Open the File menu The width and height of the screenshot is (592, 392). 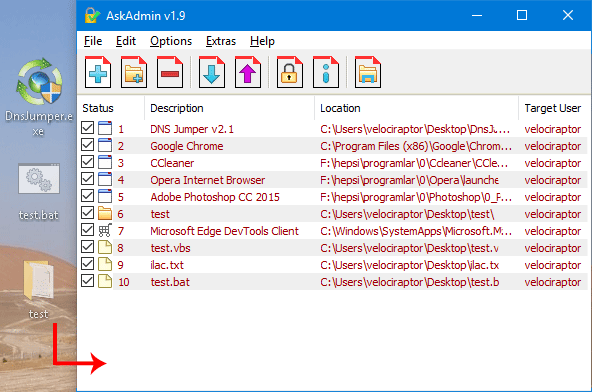(93, 41)
